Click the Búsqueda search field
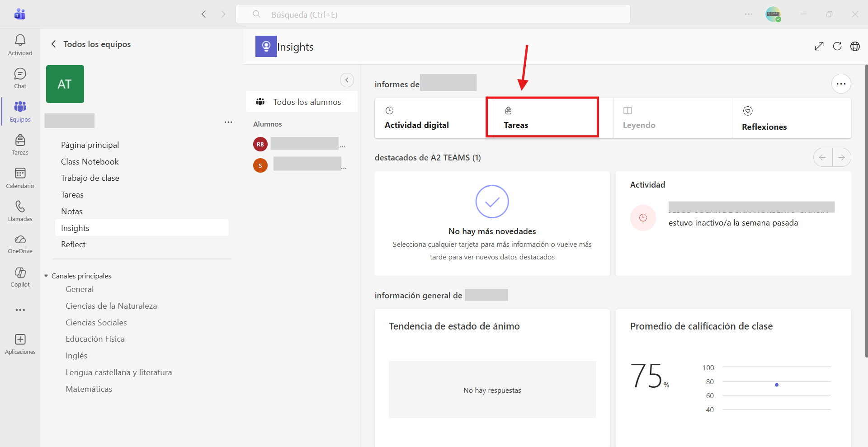The image size is (868, 447). tap(433, 14)
